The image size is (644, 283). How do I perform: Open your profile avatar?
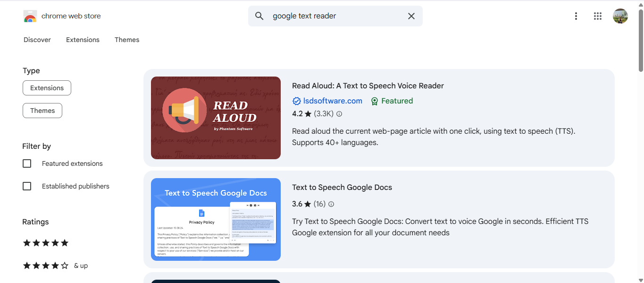[620, 16]
